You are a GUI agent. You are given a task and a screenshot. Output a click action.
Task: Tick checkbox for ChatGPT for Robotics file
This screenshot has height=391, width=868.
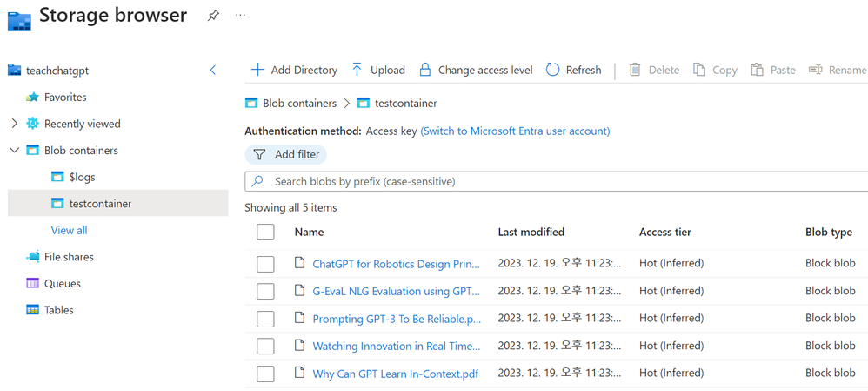[266, 263]
